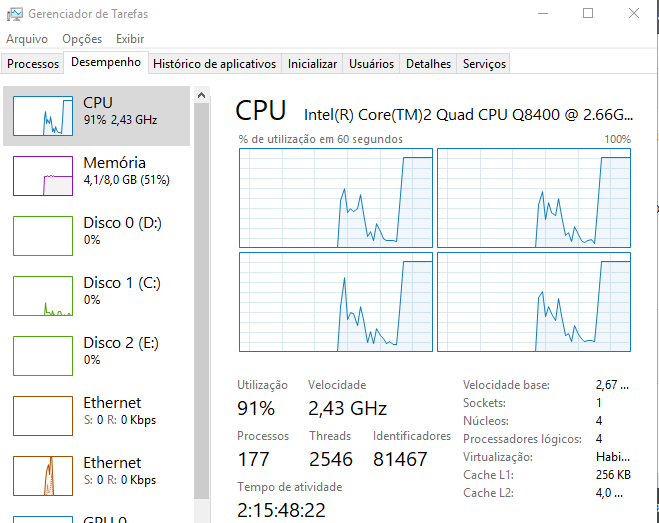The image size is (659, 523).
Task: Select the Disco 2 (E:) graph icon
Action: (43, 356)
